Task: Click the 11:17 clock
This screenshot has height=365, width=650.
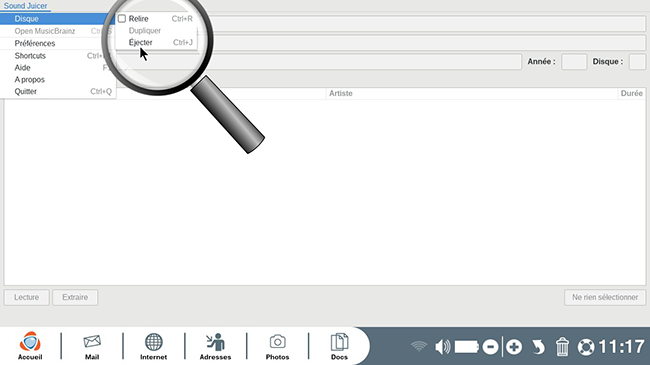Action: point(621,347)
